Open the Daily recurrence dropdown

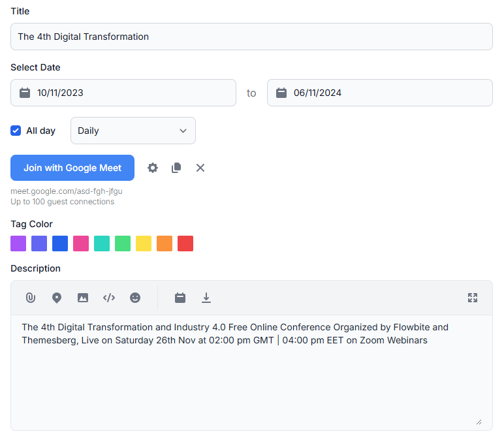(x=133, y=131)
